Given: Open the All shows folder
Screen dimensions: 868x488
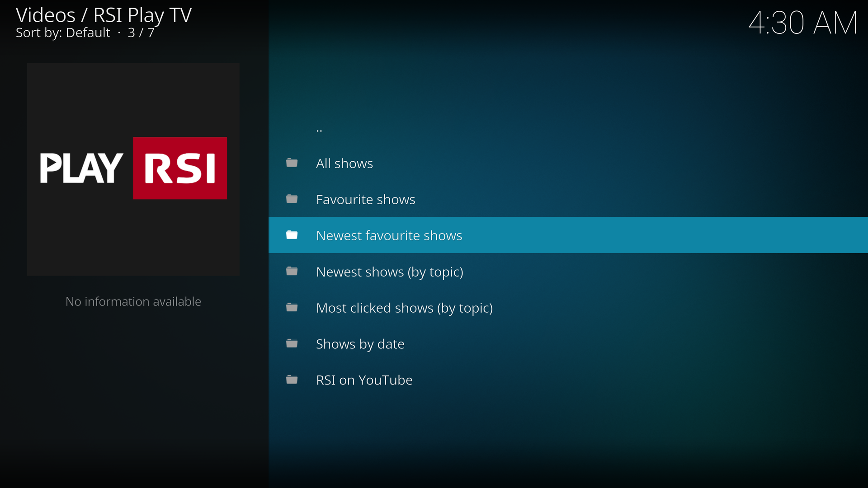Looking at the screenshot, I should (x=344, y=164).
